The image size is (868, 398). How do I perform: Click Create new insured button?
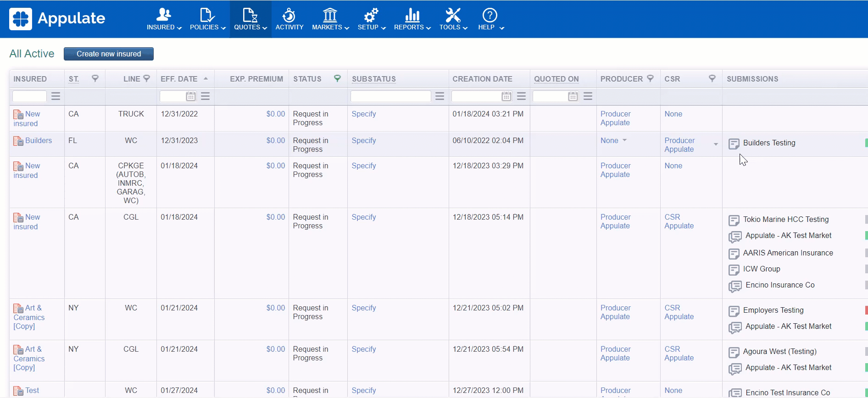click(x=109, y=54)
